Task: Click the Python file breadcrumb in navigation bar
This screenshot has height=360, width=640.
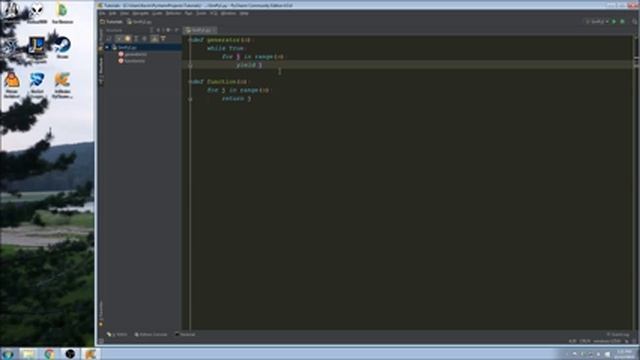Action: pyautogui.click(x=140, y=22)
